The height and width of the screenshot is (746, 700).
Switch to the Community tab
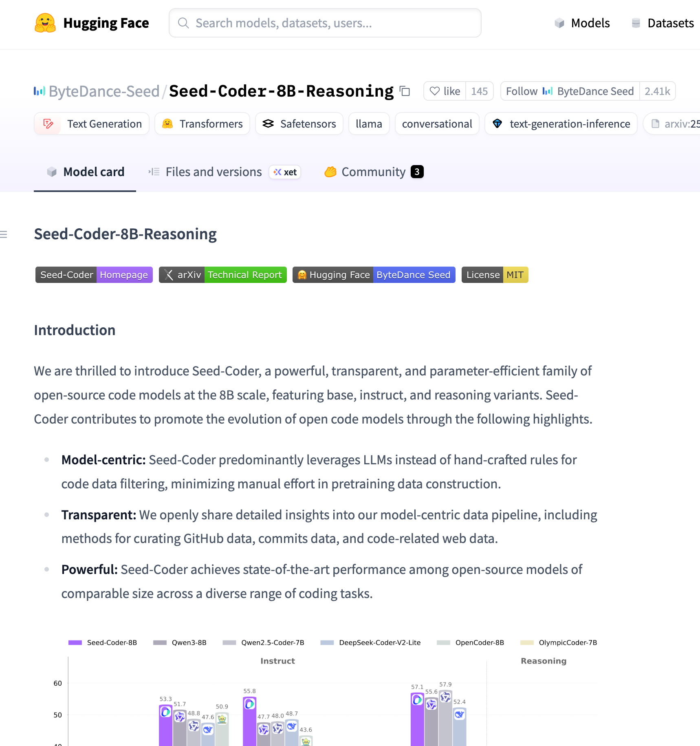(x=373, y=172)
